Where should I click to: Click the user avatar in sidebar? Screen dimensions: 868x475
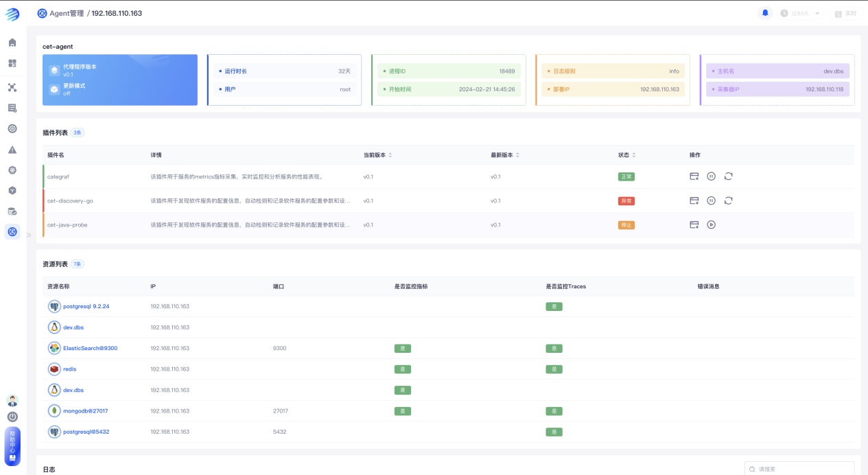[x=12, y=400]
